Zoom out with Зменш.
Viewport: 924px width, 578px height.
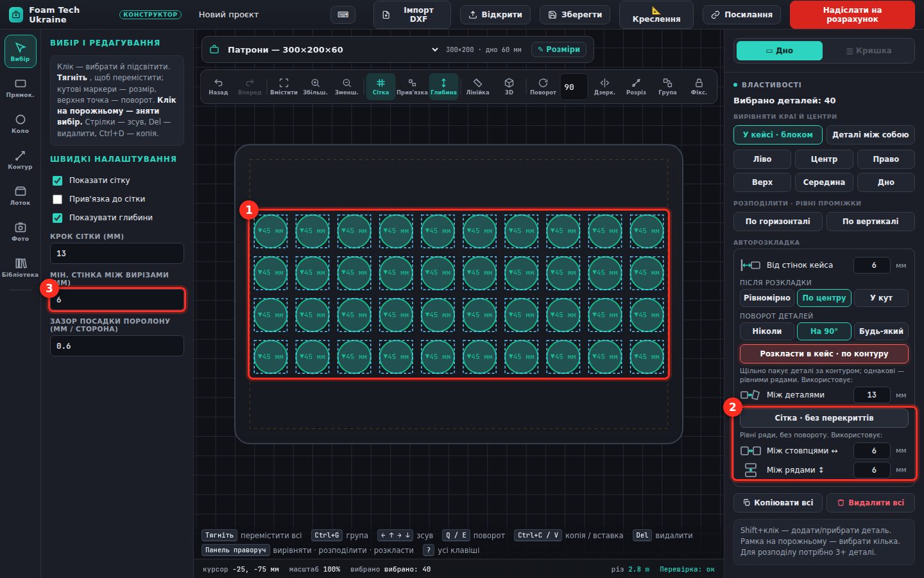point(346,87)
